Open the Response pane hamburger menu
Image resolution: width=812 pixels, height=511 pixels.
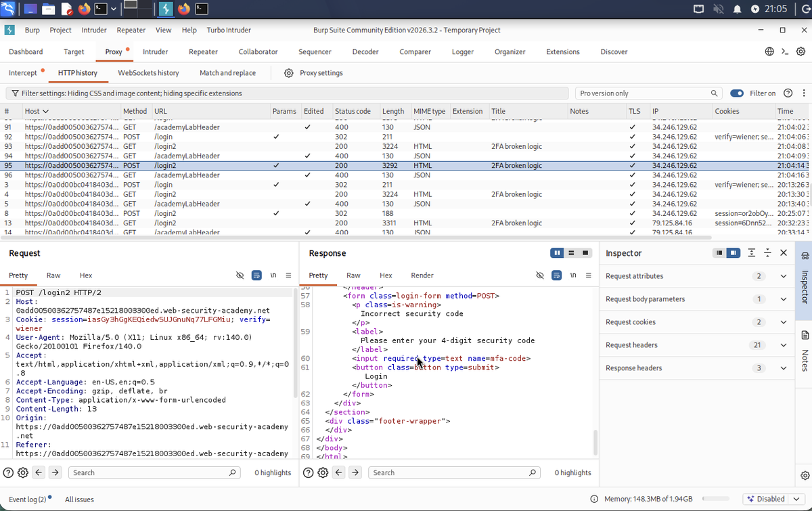click(x=588, y=275)
